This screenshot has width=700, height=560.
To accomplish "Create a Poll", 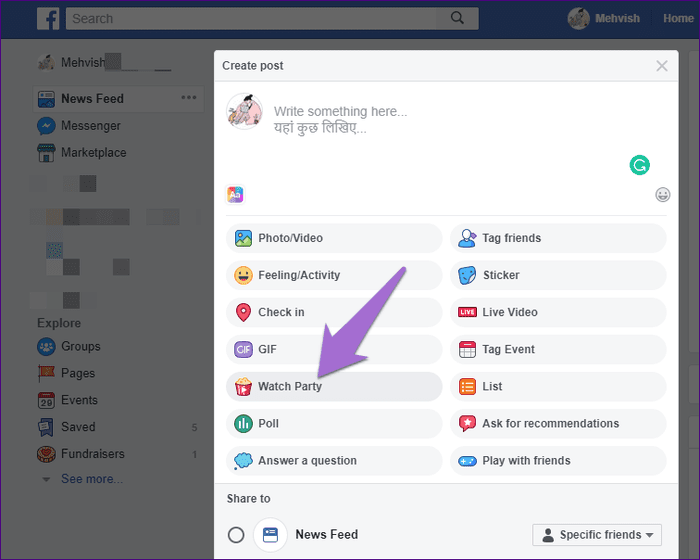I will point(334,423).
